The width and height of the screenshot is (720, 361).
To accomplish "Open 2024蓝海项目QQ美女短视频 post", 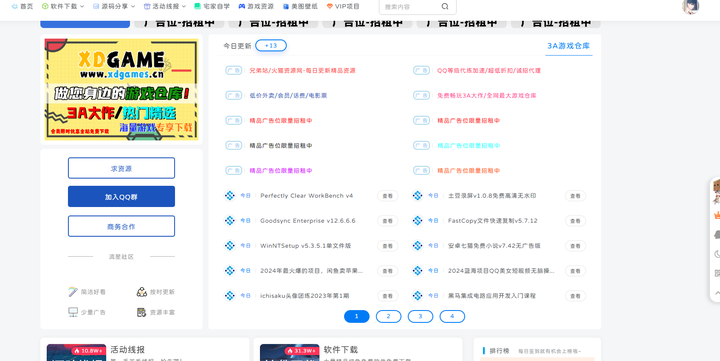I will click(501, 271).
